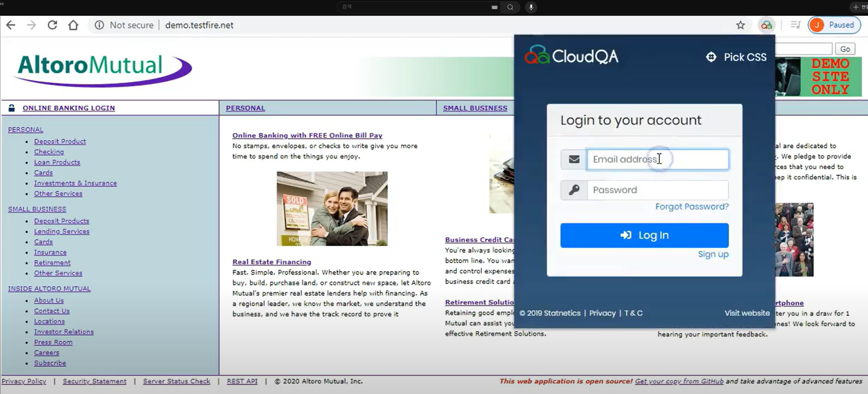The image size is (868, 394).
Task: Click the voice search microphone icon
Action: point(531,7)
